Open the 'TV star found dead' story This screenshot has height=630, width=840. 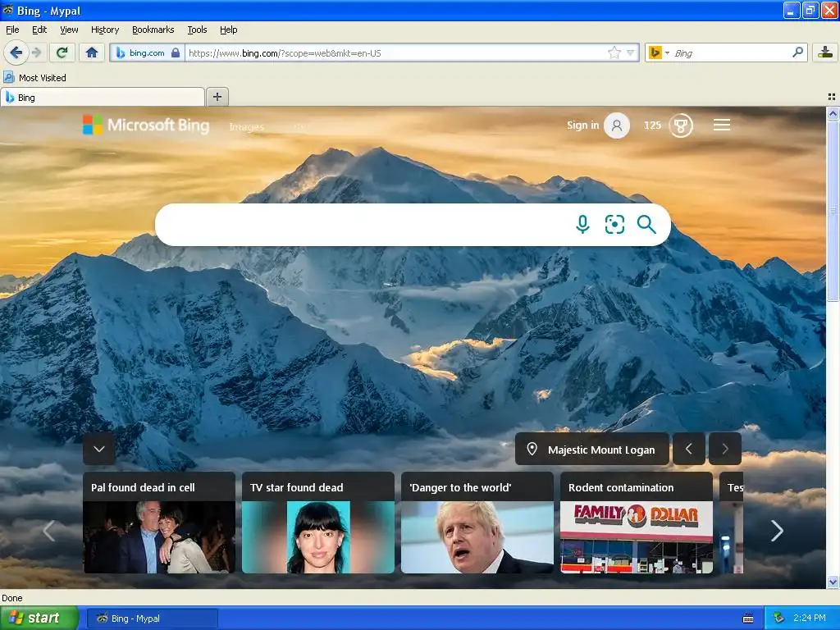[318, 523]
